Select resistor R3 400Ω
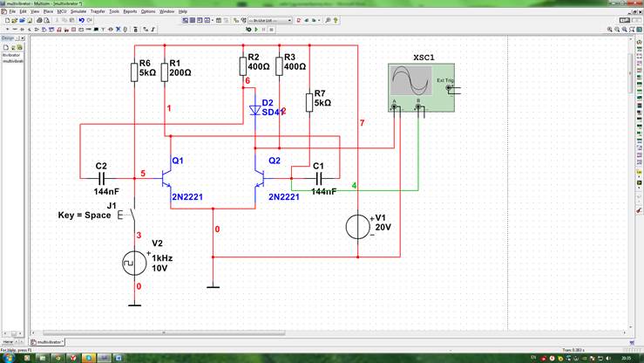This screenshot has width=644, height=363. coord(279,66)
